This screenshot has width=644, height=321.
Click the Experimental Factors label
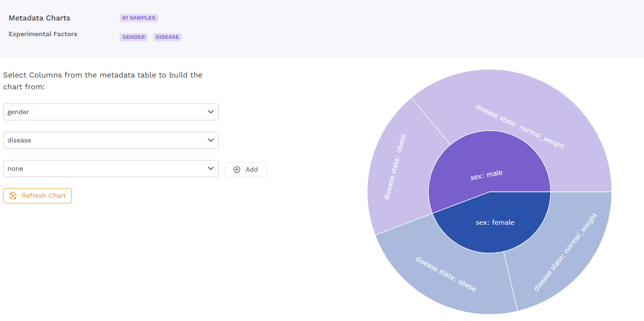[x=43, y=34]
